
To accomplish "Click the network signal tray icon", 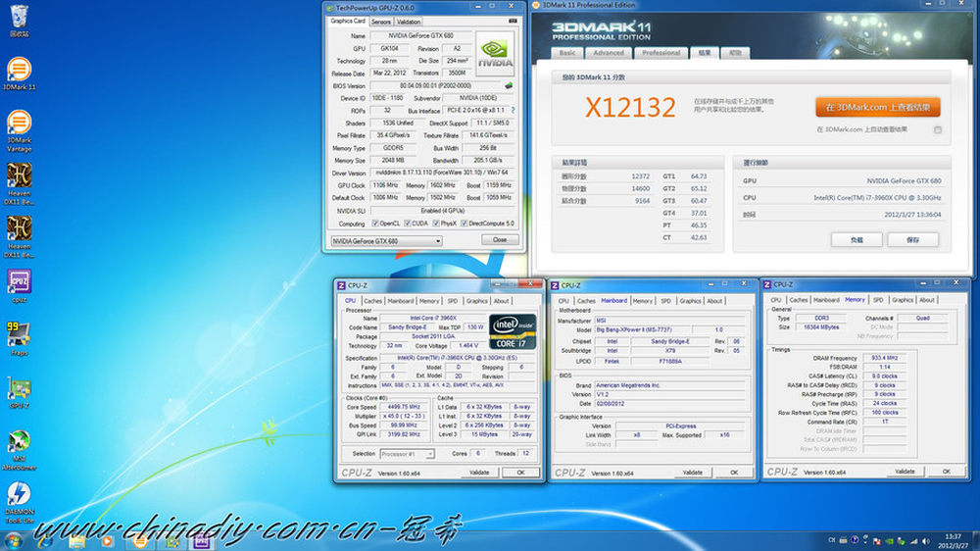I will point(913,541).
